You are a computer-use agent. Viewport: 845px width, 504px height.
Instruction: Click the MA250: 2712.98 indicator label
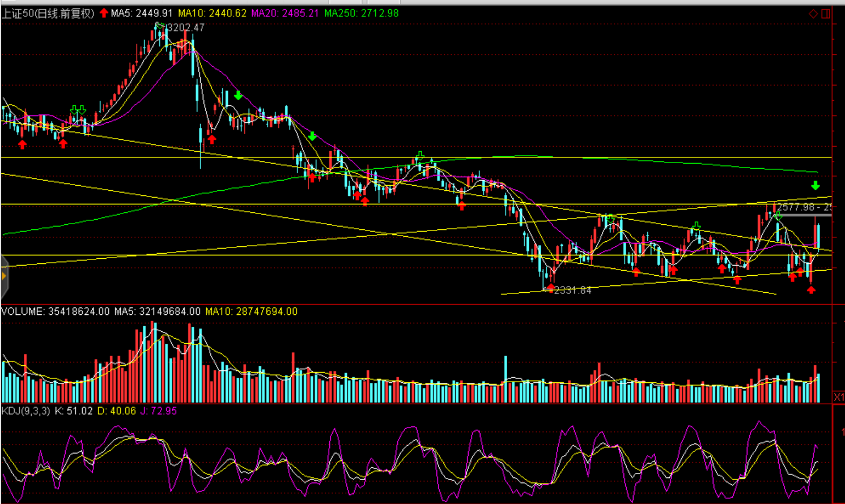pos(362,13)
